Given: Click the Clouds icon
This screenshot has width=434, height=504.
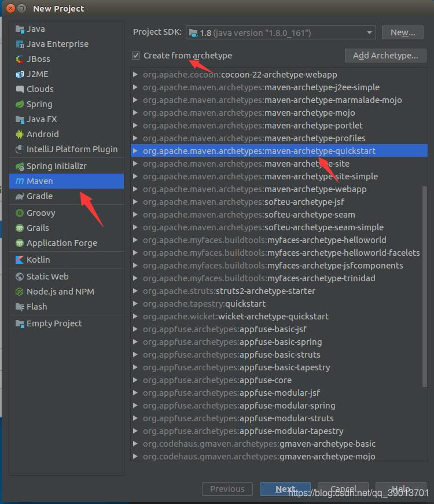Looking at the screenshot, I should 20,89.
